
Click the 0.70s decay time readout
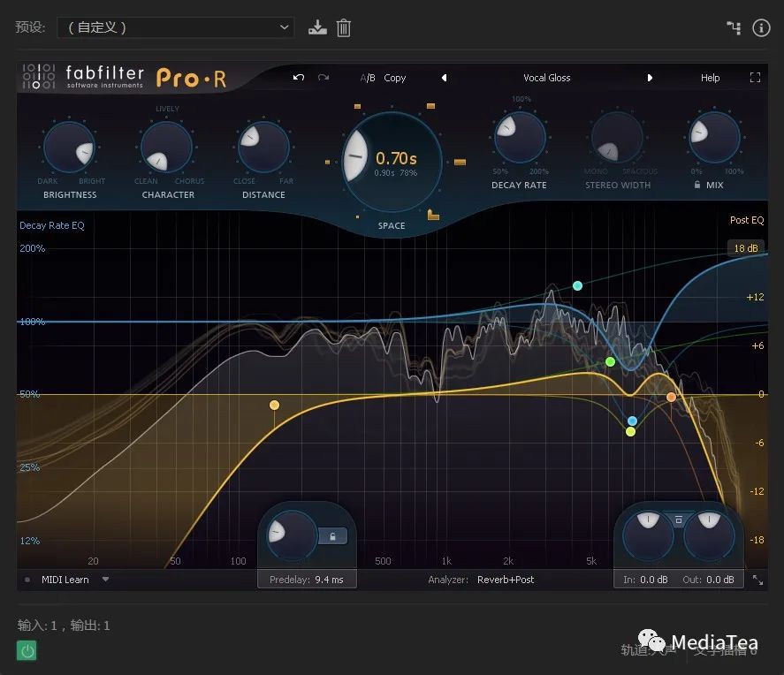tap(396, 159)
